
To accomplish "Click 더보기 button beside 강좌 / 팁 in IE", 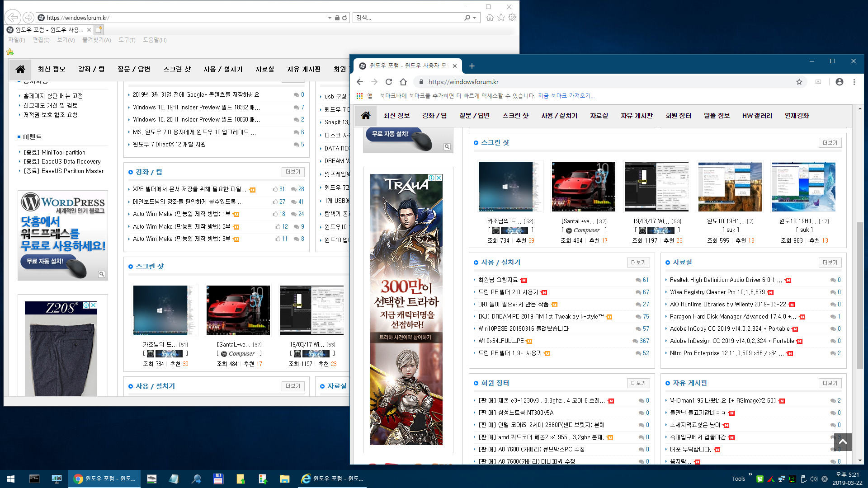I will pos(293,172).
